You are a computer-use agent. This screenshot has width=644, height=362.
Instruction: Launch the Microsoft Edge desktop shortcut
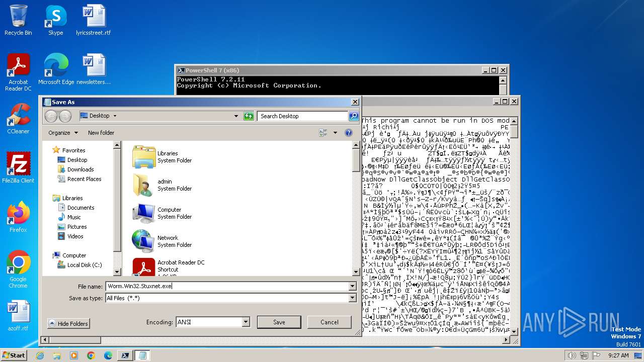[x=56, y=69]
